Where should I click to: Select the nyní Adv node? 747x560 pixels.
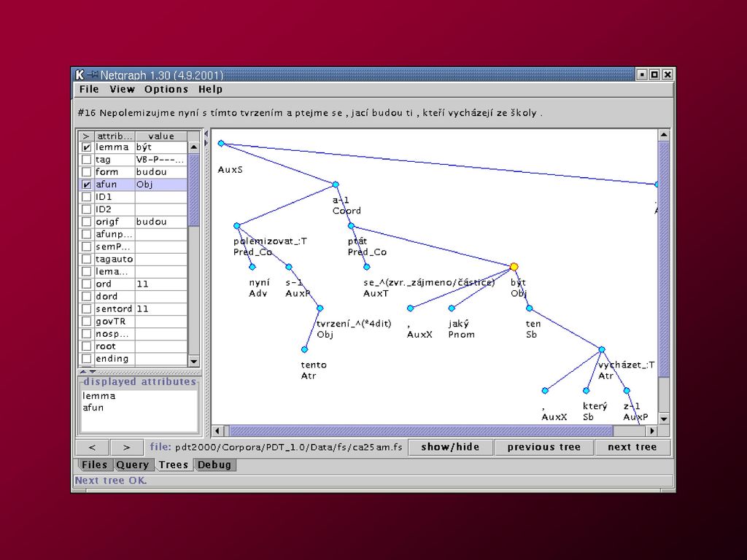tap(252, 267)
